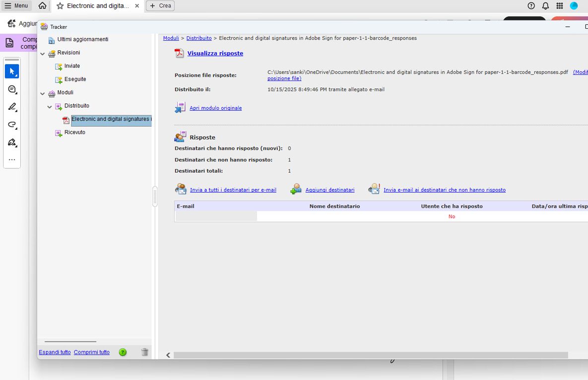Select Ultimi aggiornamenti in the tree
This screenshot has width=588, height=380.
(82, 39)
